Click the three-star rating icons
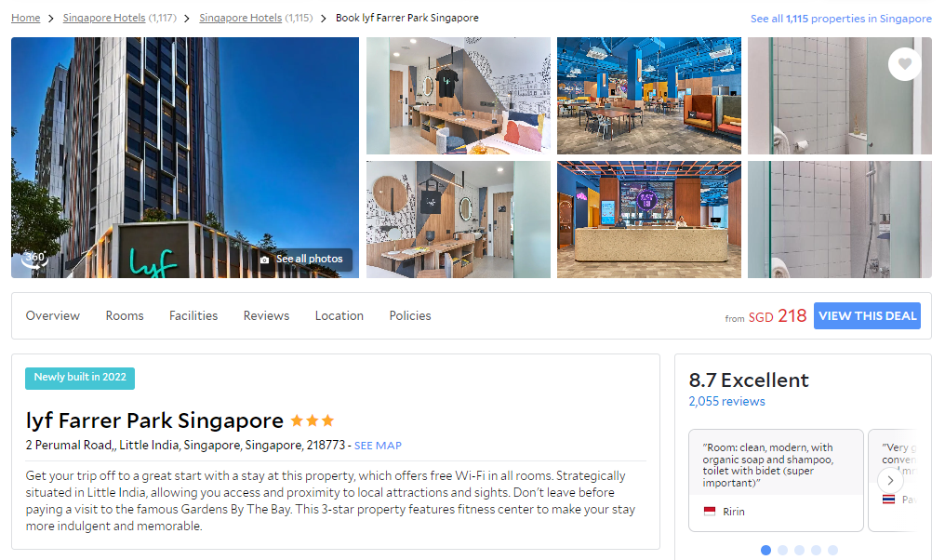Screen dimensions: 945x560 tap(313, 420)
